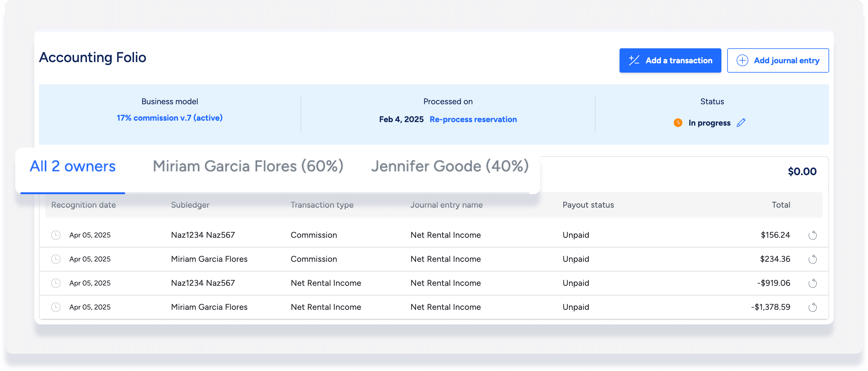Click clock icon on first Commission row
868x371 pixels.
click(56, 235)
